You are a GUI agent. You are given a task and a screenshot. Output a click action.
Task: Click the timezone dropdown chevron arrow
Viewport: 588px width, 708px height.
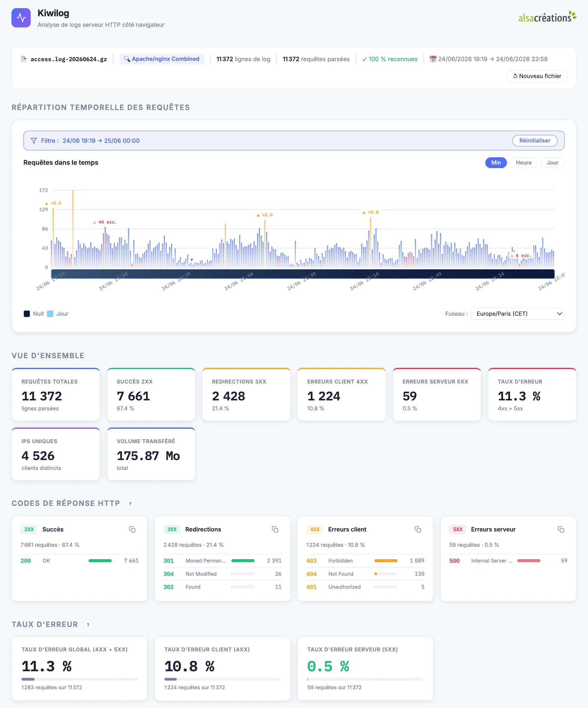click(559, 314)
